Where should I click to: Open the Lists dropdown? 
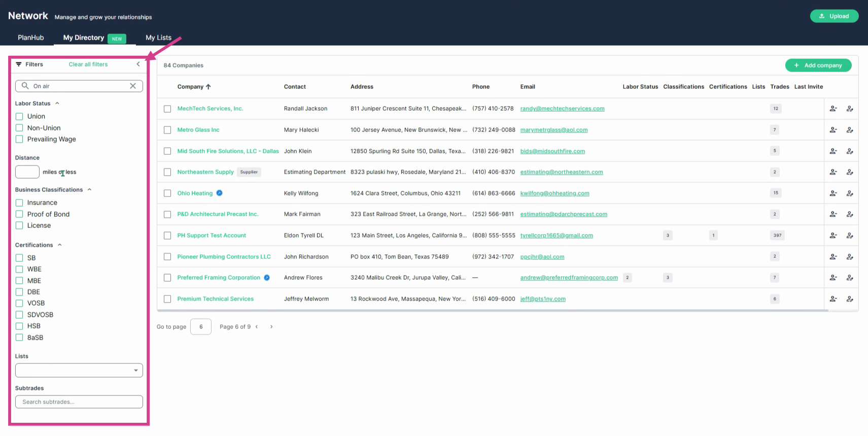click(x=79, y=371)
